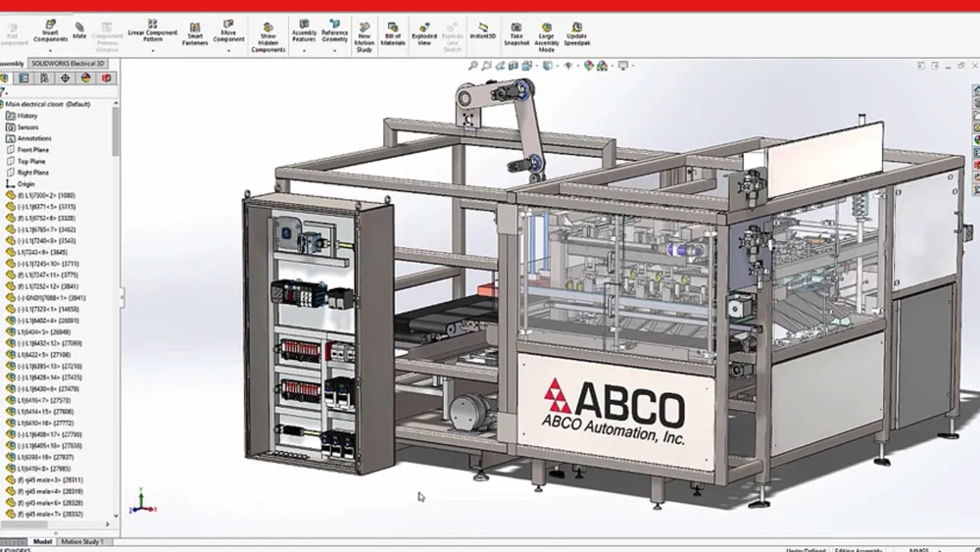This screenshot has height=552, width=980.
Task: Click Edit Appearance ball icon
Action: pos(588,65)
